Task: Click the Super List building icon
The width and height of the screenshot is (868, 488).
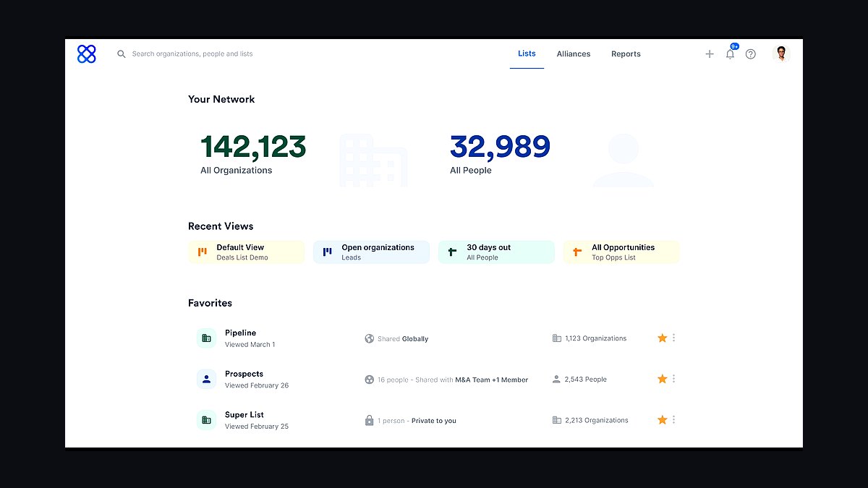Action: pos(206,420)
